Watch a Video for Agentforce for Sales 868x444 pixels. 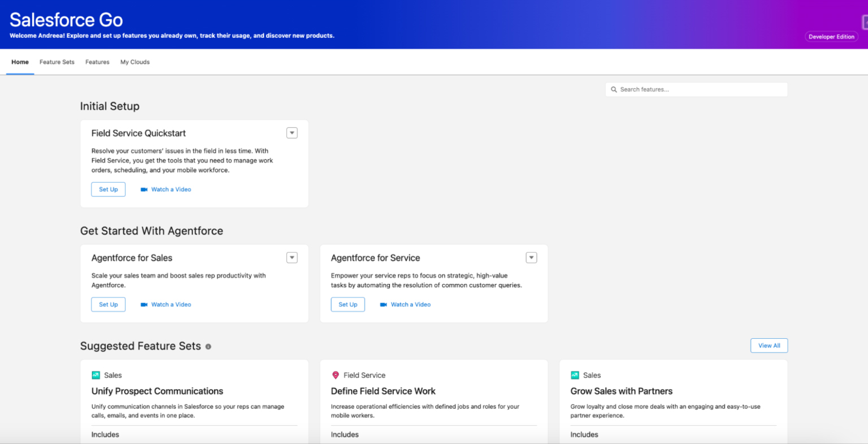(171, 304)
